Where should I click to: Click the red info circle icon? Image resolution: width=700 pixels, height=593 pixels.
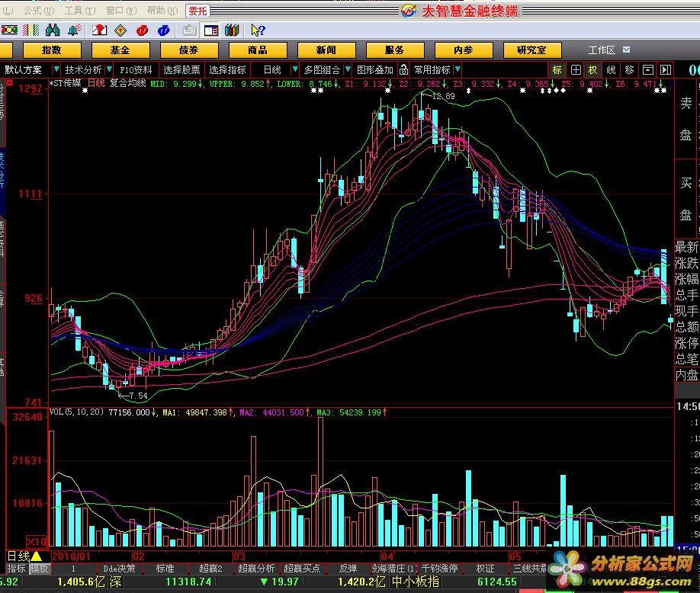143,30
